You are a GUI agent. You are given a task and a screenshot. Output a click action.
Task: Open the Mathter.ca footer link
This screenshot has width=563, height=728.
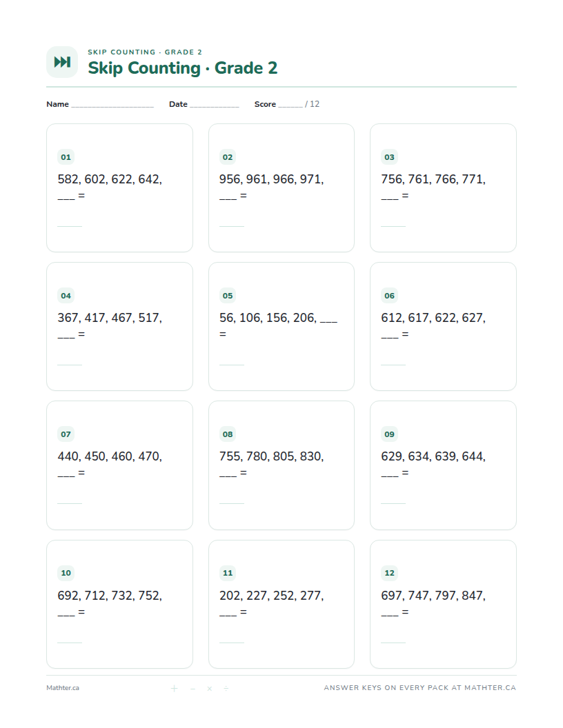pos(63,688)
